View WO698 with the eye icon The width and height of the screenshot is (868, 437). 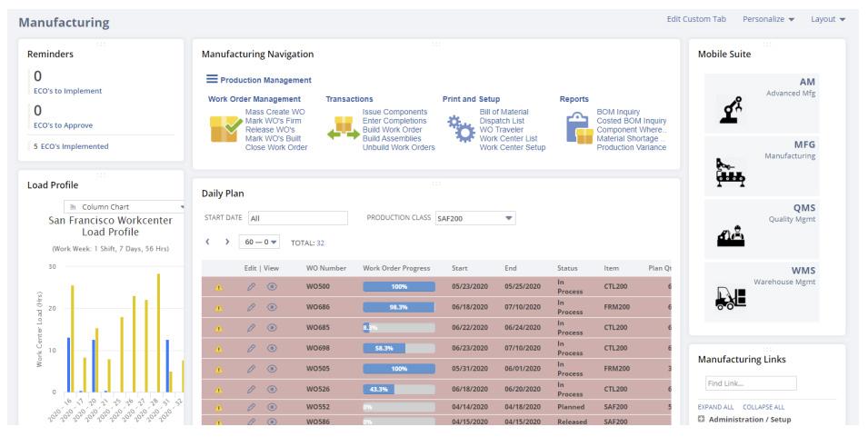[272, 348]
